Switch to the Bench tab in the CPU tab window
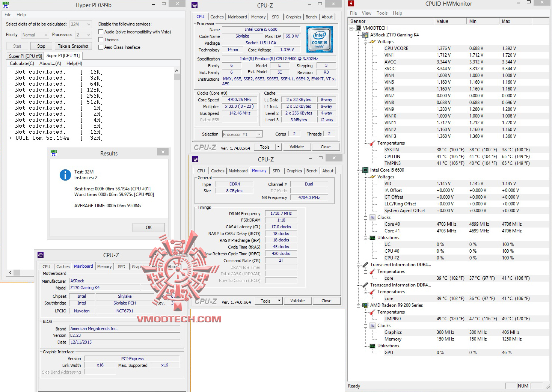The image size is (552, 392). (311, 17)
